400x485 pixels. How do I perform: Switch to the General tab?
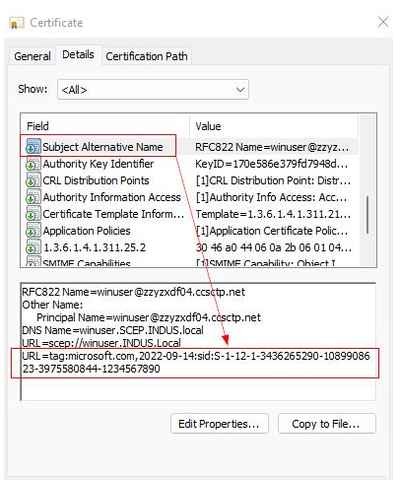coord(32,56)
